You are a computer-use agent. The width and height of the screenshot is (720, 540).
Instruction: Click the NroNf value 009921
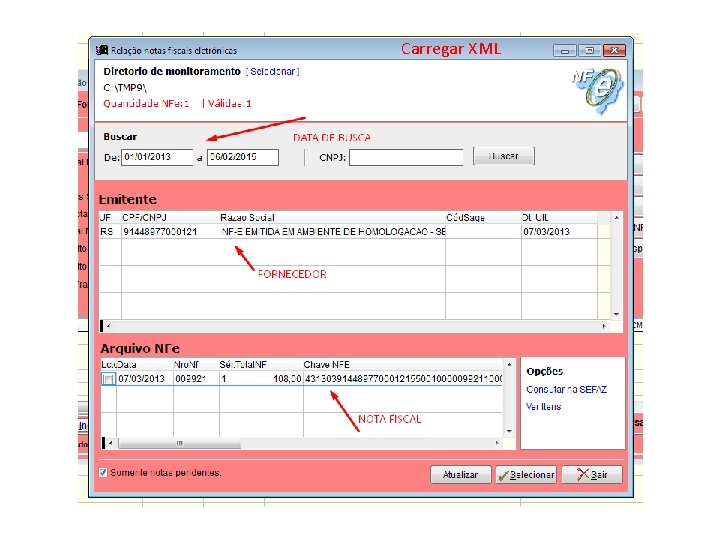click(191, 379)
